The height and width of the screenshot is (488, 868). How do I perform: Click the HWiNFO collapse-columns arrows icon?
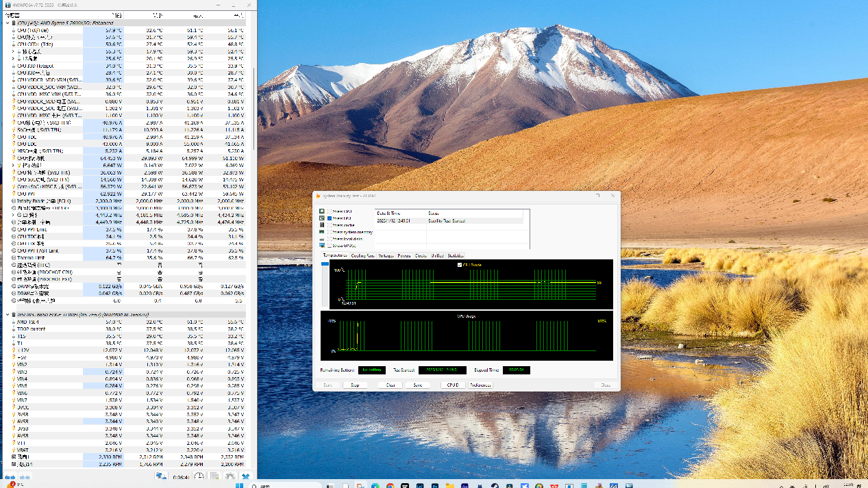pyautogui.click(x=24, y=477)
